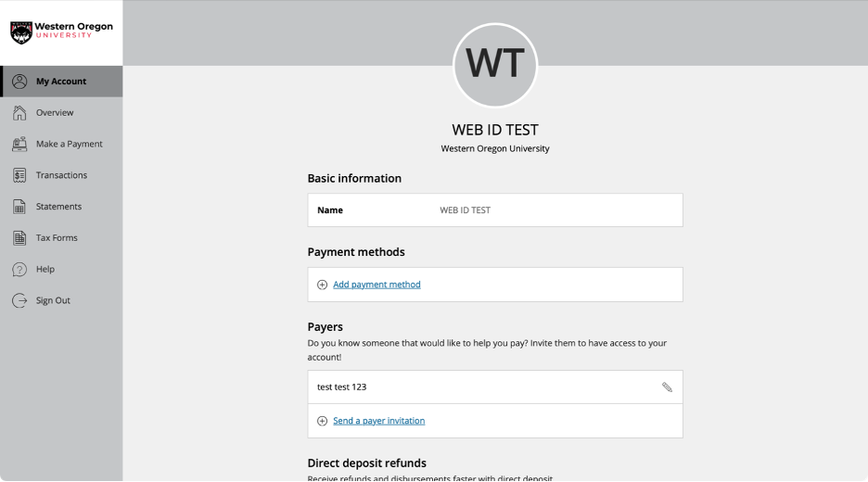Click the Send a payer invitation link
The height and width of the screenshot is (482, 868).
coord(378,421)
